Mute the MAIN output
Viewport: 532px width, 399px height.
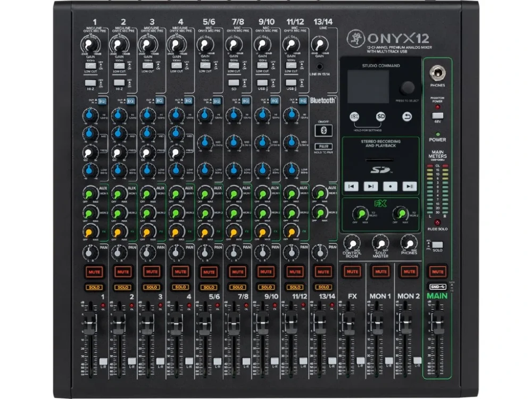pyautogui.click(x=437, y=272)
